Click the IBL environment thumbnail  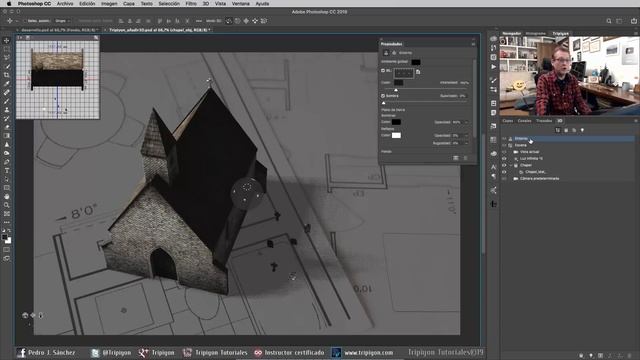(404, 73)
